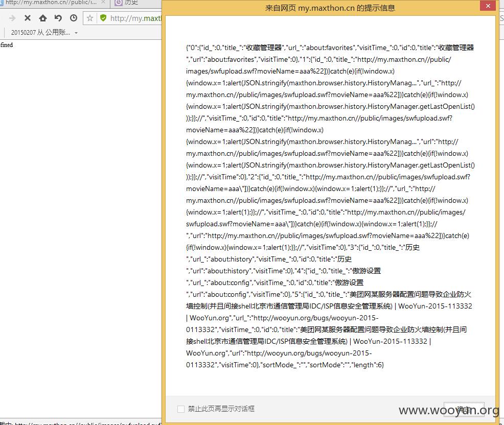This screenshot has width=504, height=425.
Task: Click the green security shield icon
Action: [x=103, y=18]
